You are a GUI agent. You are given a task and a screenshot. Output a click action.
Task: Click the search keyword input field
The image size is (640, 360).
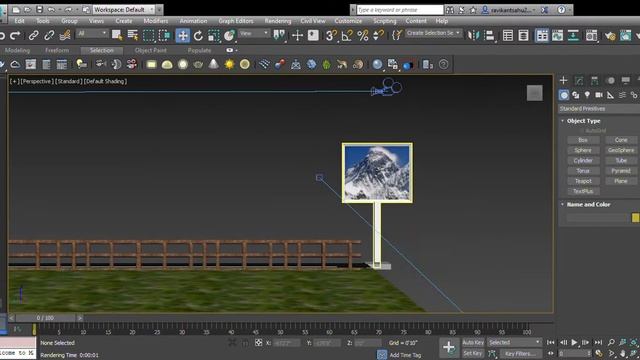(400, 10)
